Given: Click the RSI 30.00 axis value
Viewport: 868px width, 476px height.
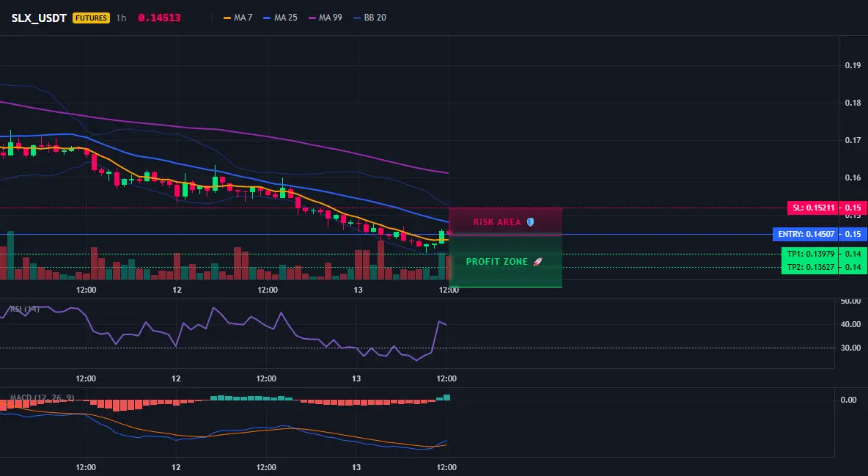Looking at the screenshot, I should point(850,348).
